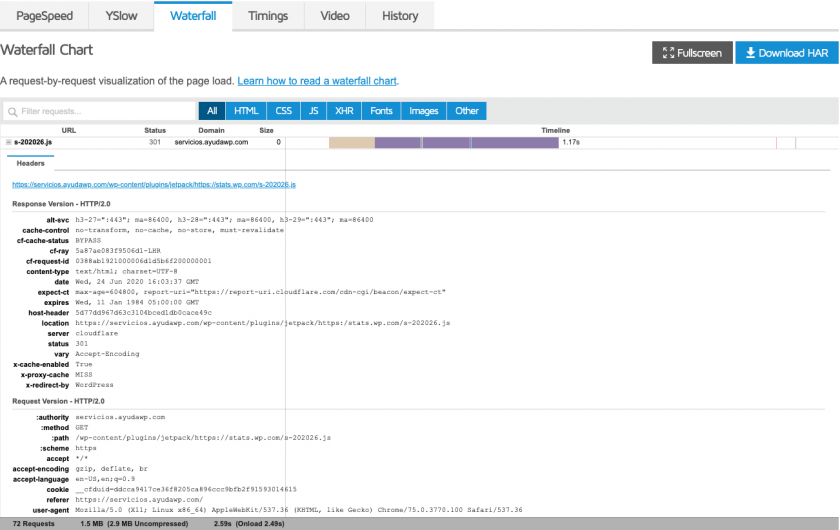Image resolution: width=840 pixels, height=530 pixels.
Task: Open the servicios.ayudawp.com request URL link
Action: pos(153,185)
